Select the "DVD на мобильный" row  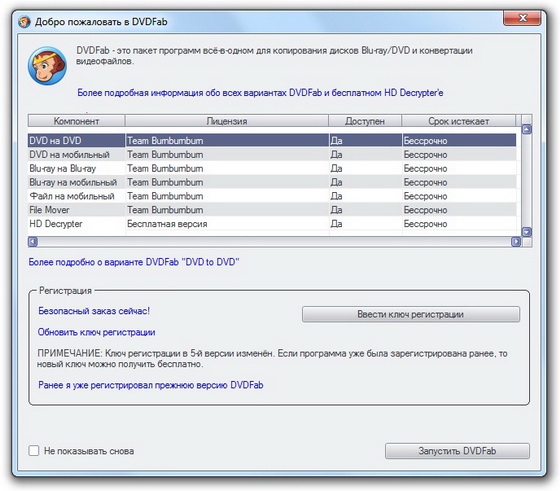[x=272, y=154]
